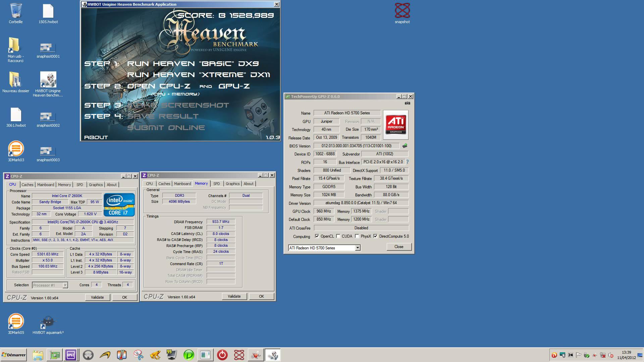644x362 pixels.
Task: Click Validate in the right CPU-Z Memory window
Action: pyautogui.click(x=234, y=296)
